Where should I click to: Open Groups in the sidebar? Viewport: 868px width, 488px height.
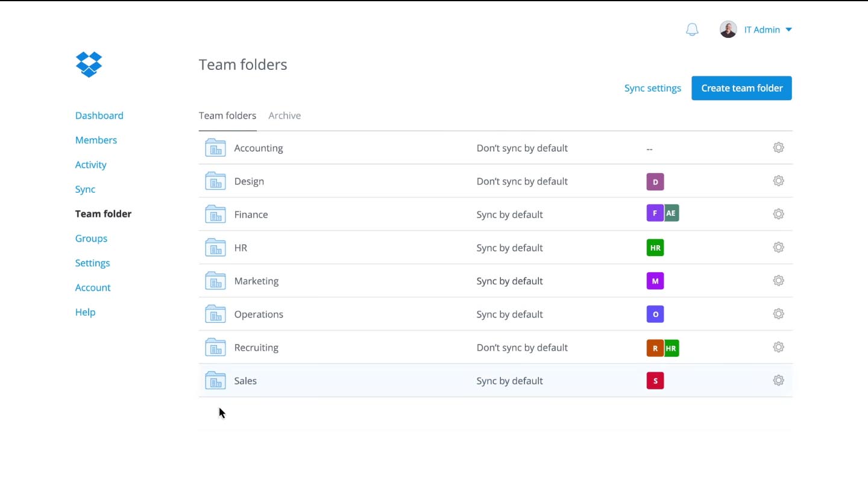click(91, 239)
